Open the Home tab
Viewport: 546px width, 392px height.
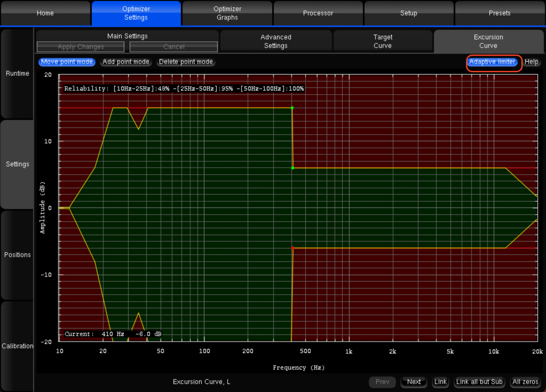[45, 13]
